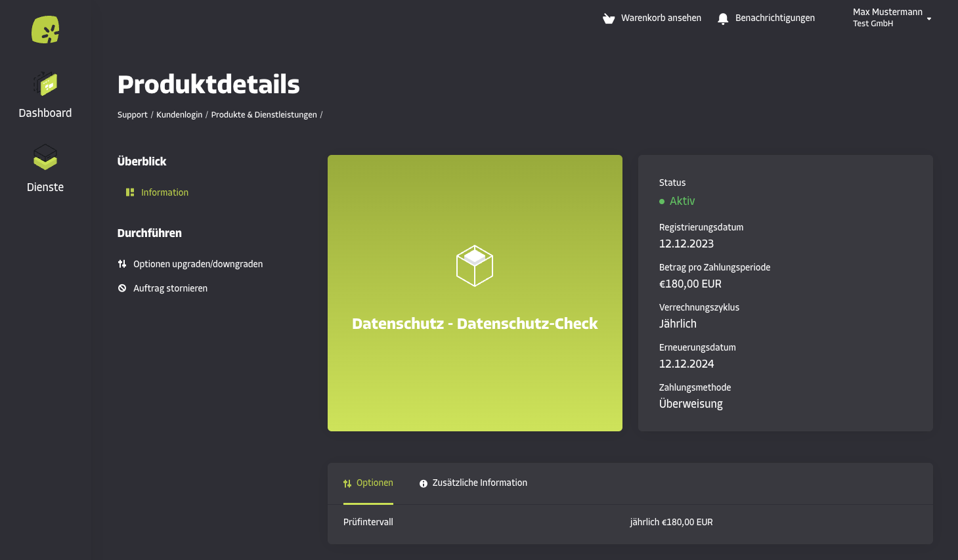This screenshot has width=958, height=560.
Task: Open Warenkorb ansehen link
Action: [x=652, y=18]
